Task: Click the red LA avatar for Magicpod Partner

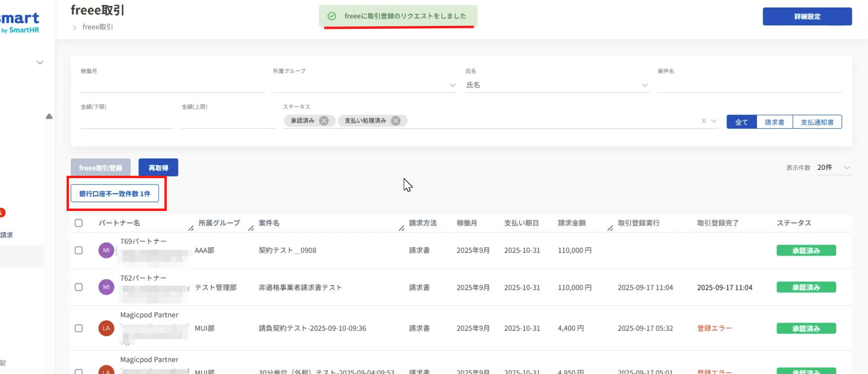Action: (x=106, y=328)
